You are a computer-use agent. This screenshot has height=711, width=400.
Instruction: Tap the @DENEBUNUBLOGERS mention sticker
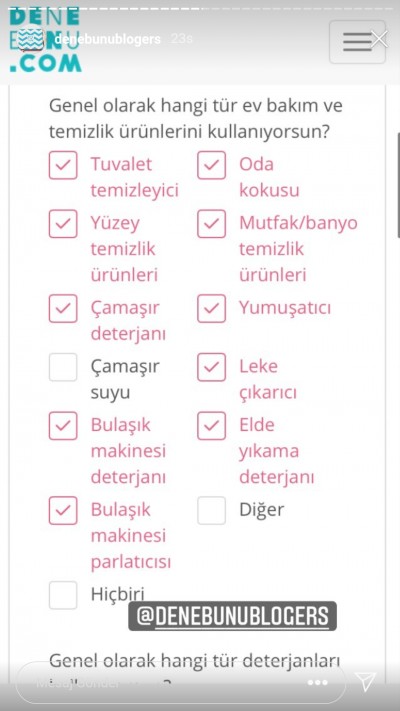click(232, 616)
